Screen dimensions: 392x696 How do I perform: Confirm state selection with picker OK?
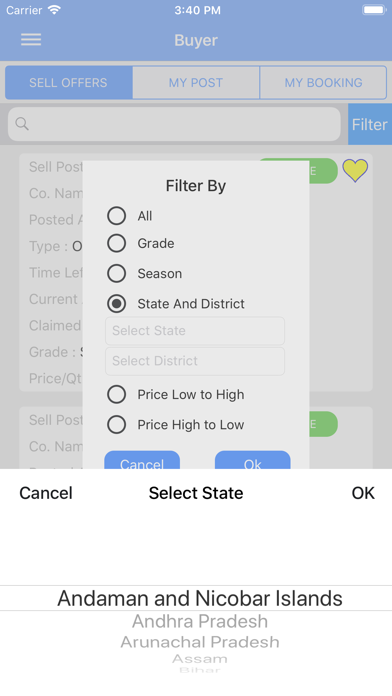363,493
